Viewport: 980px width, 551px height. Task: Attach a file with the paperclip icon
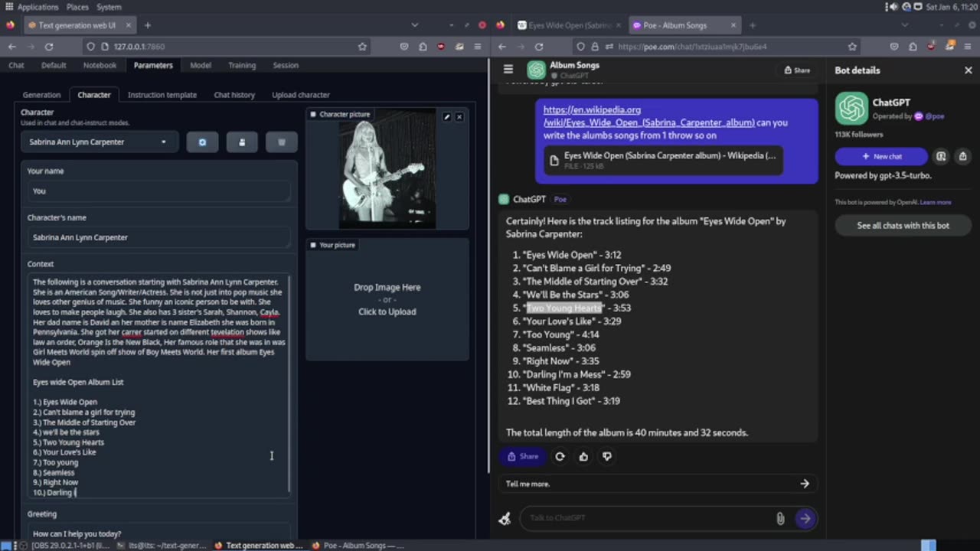pos(780,518)
